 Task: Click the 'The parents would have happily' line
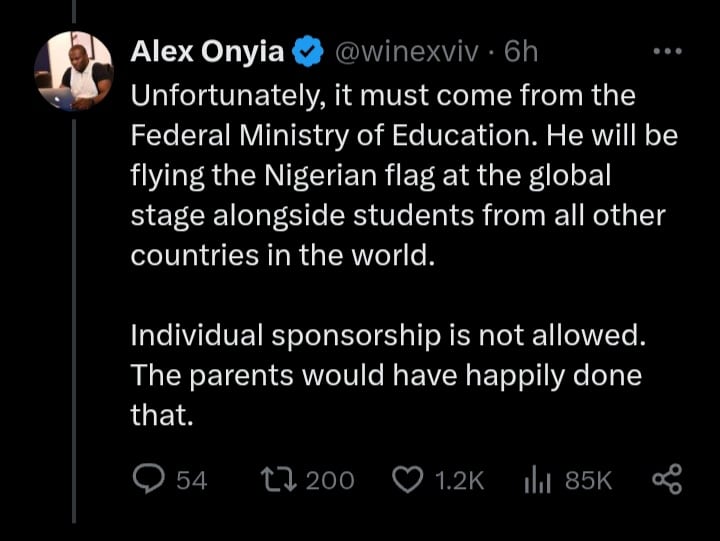[x=386, y=374]
